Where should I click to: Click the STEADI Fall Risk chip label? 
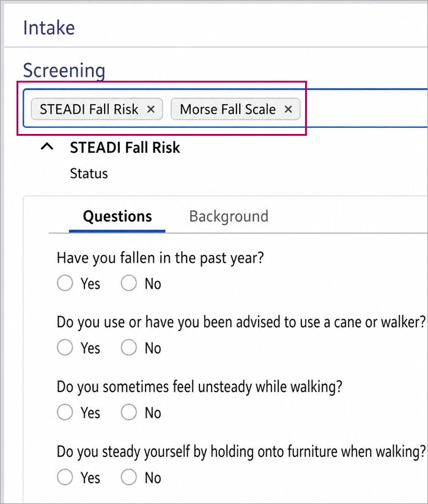(89, 109)
